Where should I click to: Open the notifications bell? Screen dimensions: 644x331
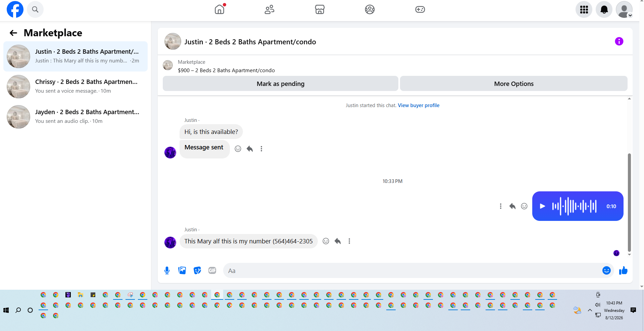[604, 9]
